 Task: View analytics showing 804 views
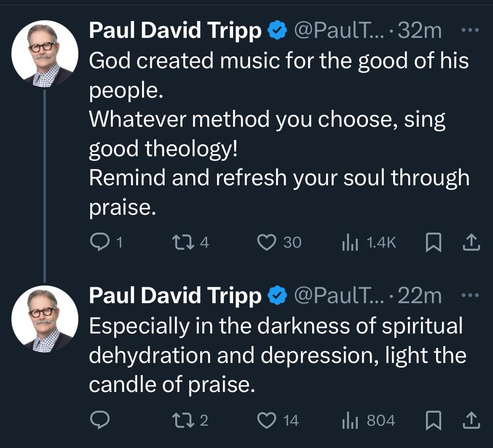point(349,420)
